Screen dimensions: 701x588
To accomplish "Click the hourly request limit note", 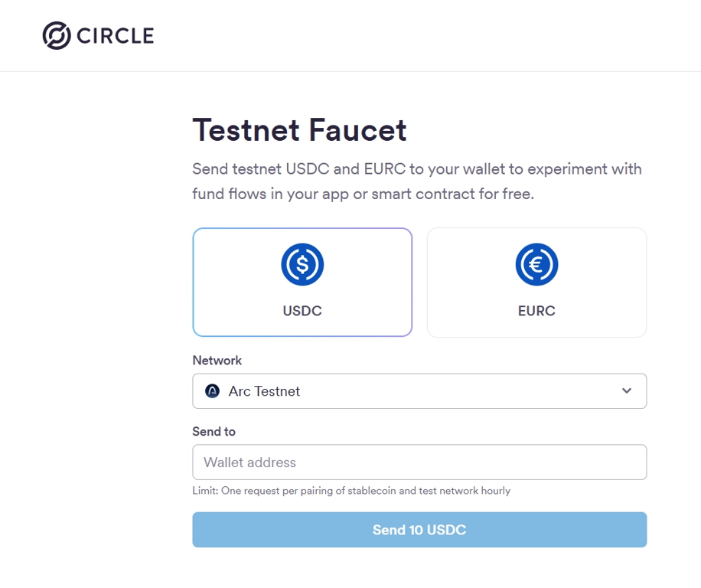I will click(351, 490).
